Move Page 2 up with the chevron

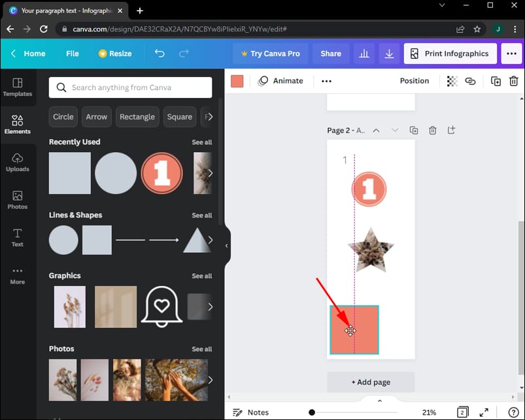click(376, 130)
